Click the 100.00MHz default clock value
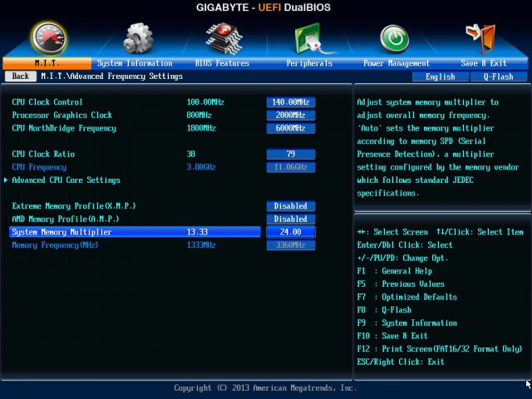Image resolution: width=532 pixels, height=399 pixels. pyautogui.click(x=205, y=102)
